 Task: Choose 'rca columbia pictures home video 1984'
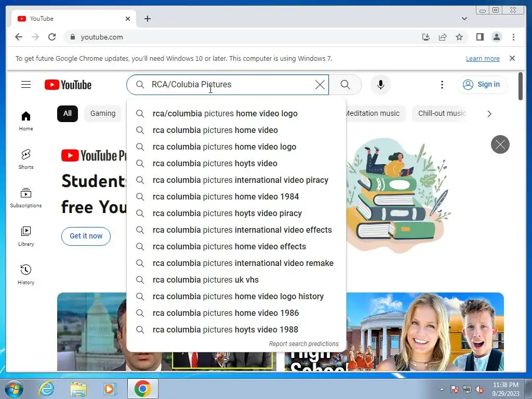tap(236, 196)
